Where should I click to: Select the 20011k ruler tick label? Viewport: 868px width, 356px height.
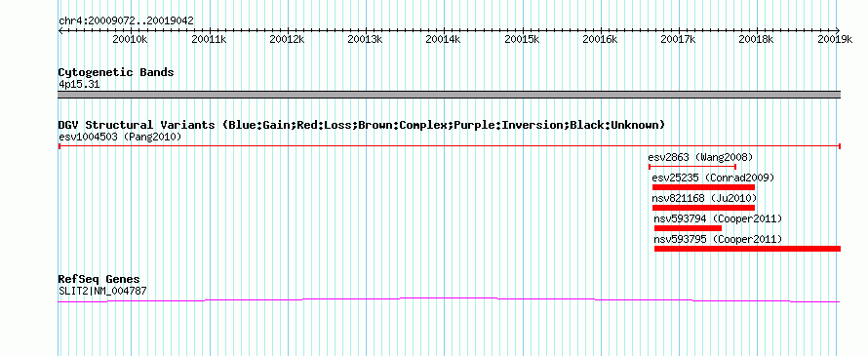pos(209,39)
